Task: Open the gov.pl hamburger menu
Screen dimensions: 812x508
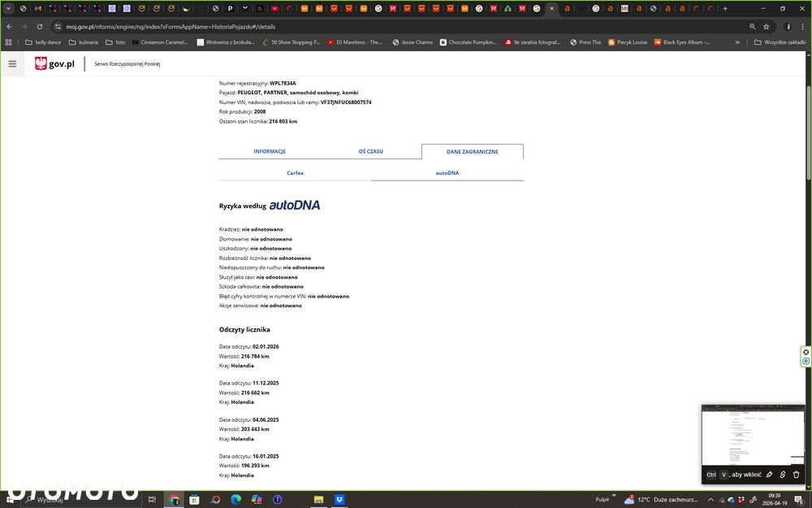Action: click(x=12, y=63)
